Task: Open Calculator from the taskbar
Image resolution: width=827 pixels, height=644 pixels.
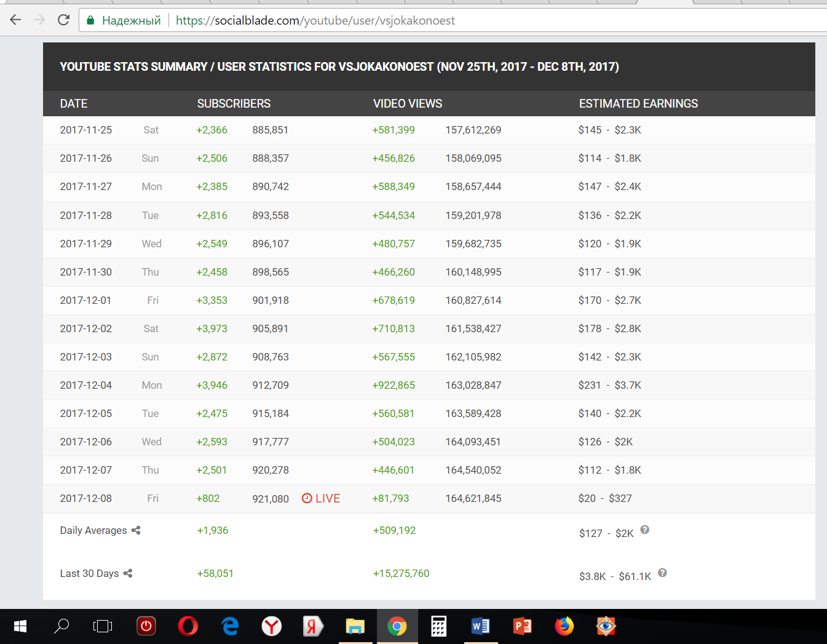Action: coord(438,626)
